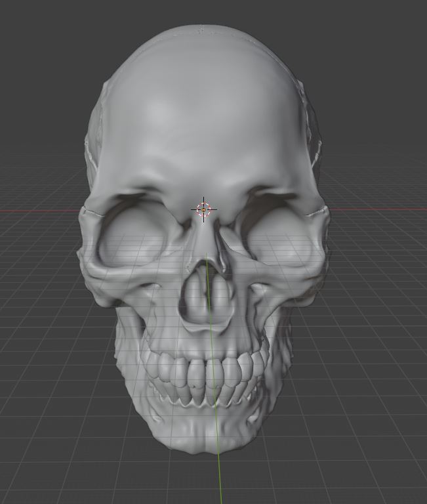
Task: Click the 3D cursor crosshair on the skull
Action: (x=204, y=209)
